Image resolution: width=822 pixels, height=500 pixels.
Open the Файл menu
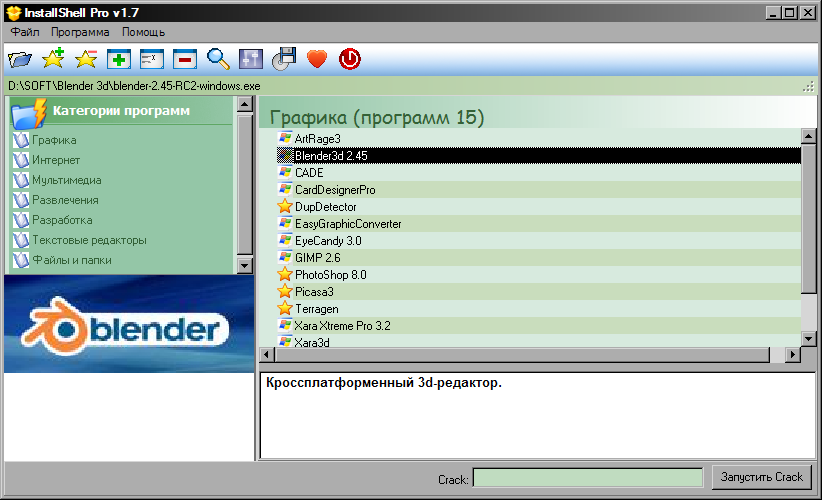click(25, 32)
